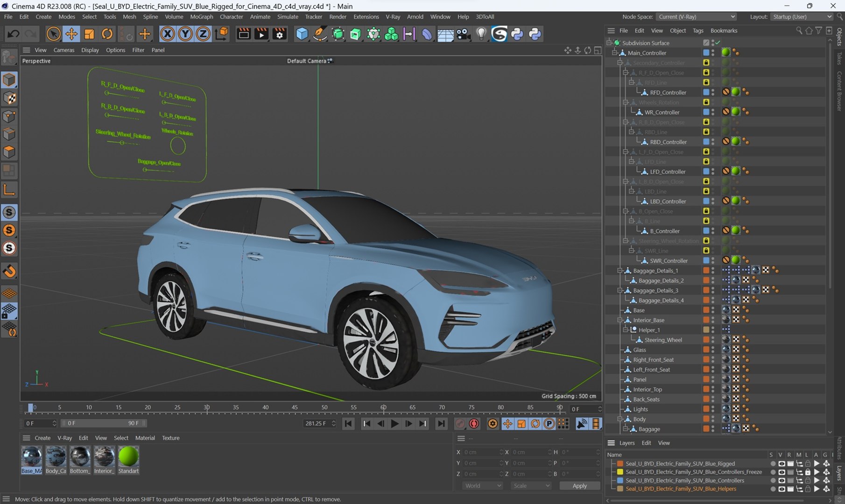Toggle visibility eye of Blue_Helpers layer
This screenshot has width=845, height=504.
click(781, 489)
